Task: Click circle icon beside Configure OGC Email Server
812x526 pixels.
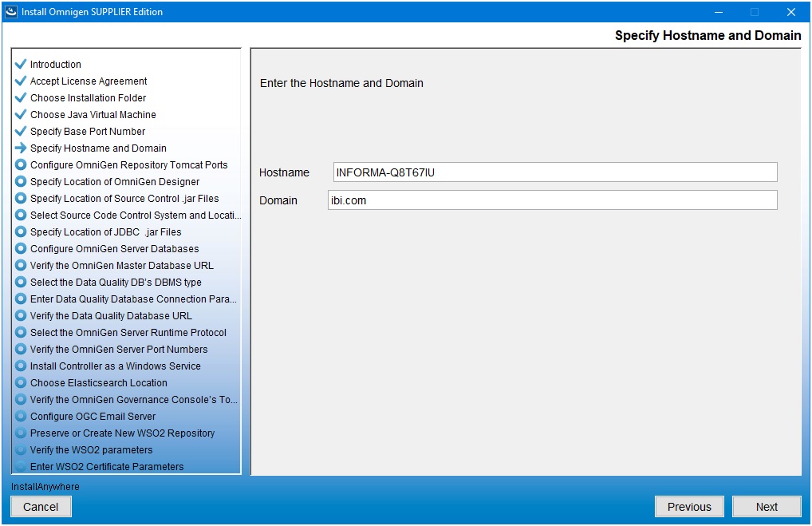Action: tap(21, 416)
